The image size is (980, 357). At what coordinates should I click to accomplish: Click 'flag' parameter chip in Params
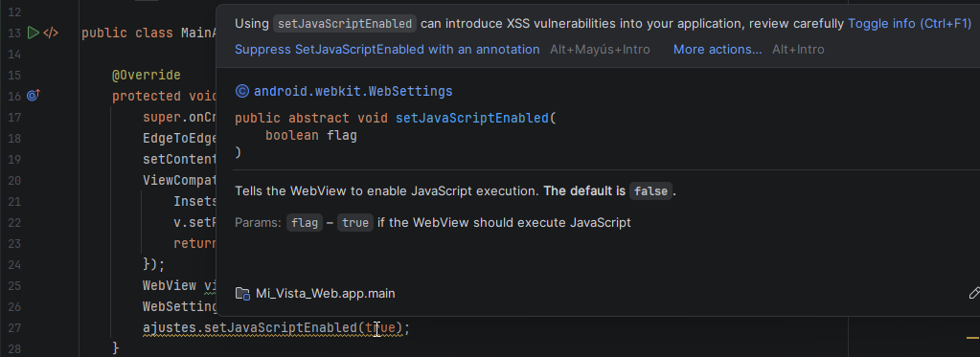305,223
